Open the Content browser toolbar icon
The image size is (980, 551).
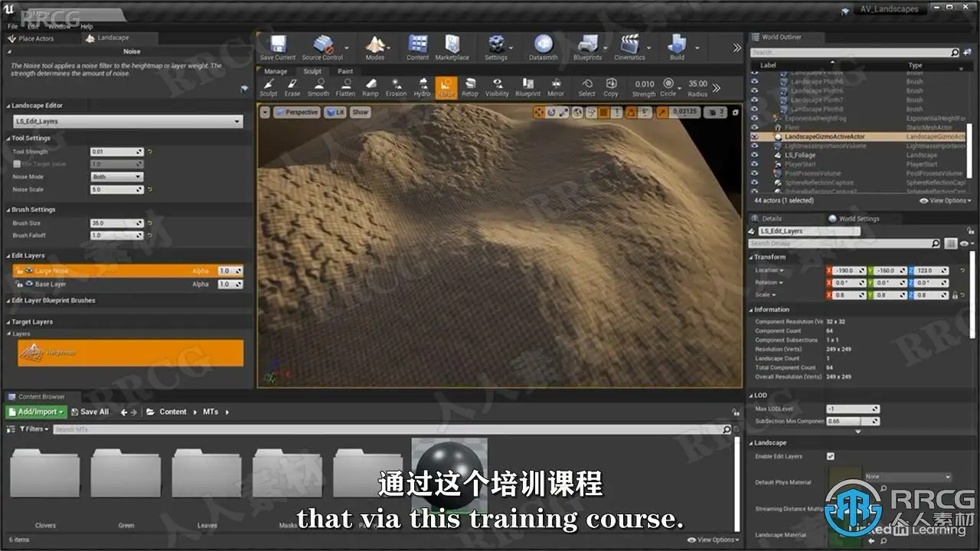pos(417,47)
